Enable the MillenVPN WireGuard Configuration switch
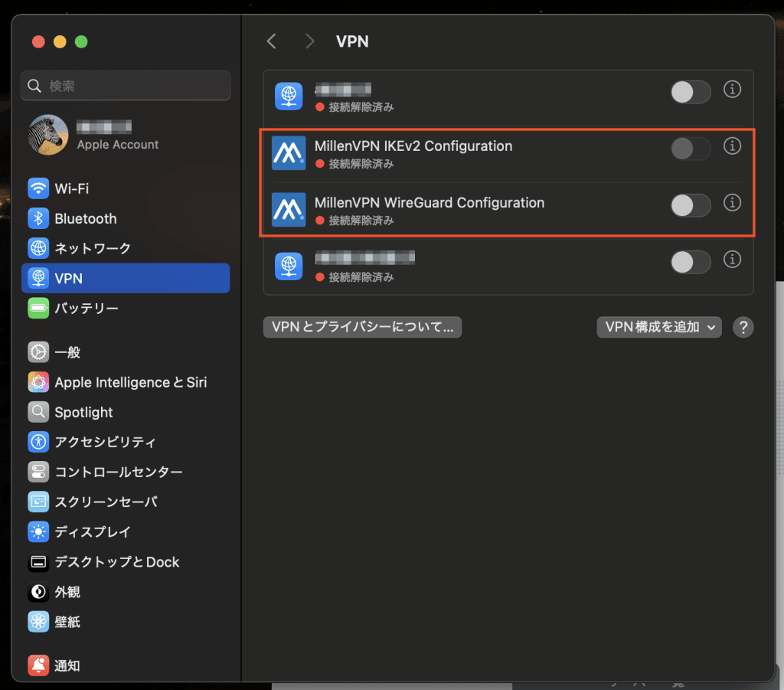The height and width of the screenshot is (690, 784). tap(691, 205)
